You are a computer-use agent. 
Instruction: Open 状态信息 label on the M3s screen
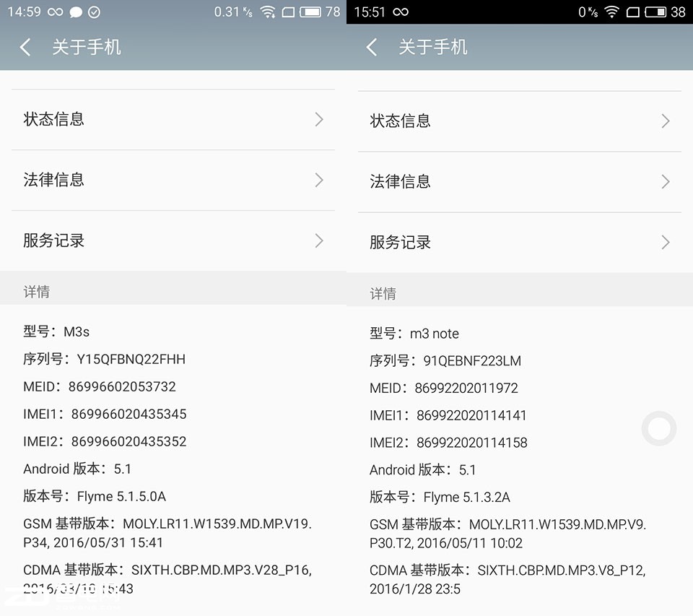coord(53,119)
